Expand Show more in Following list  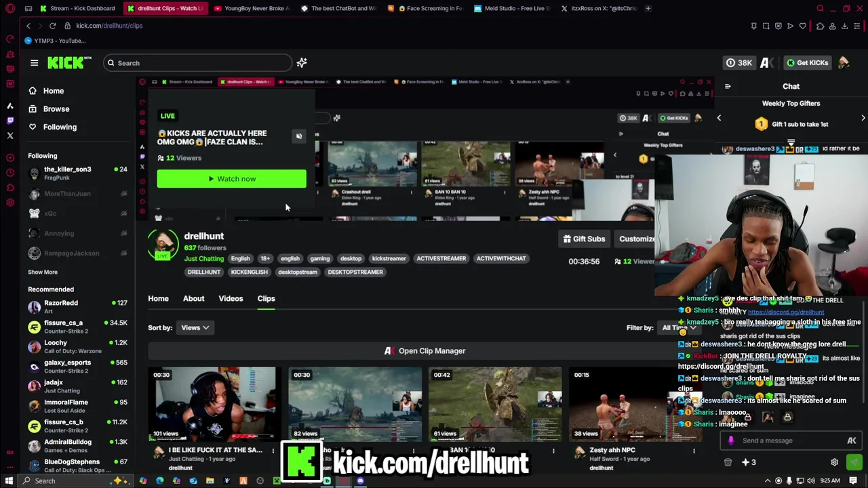coord(43,272)
